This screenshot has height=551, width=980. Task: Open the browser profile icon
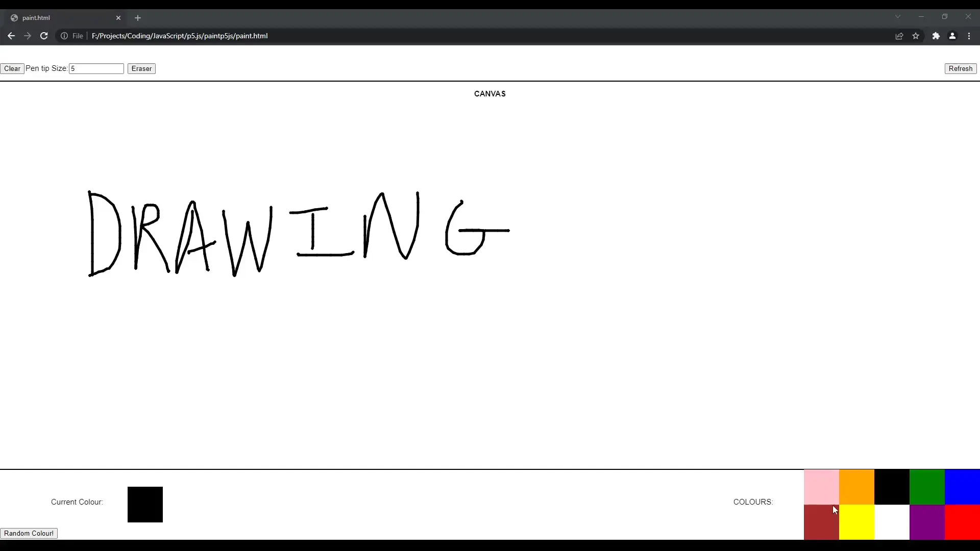952,36
